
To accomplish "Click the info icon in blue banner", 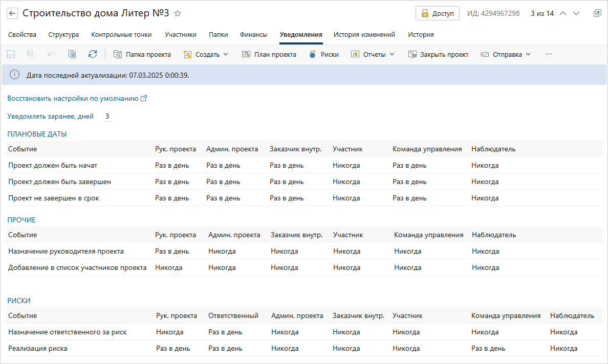I will [14, 75].
